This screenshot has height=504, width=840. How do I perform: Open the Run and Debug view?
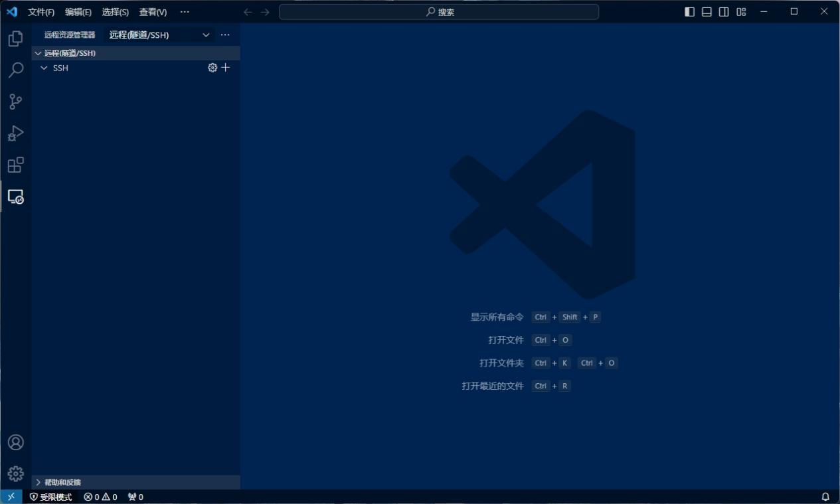[15, 133]
